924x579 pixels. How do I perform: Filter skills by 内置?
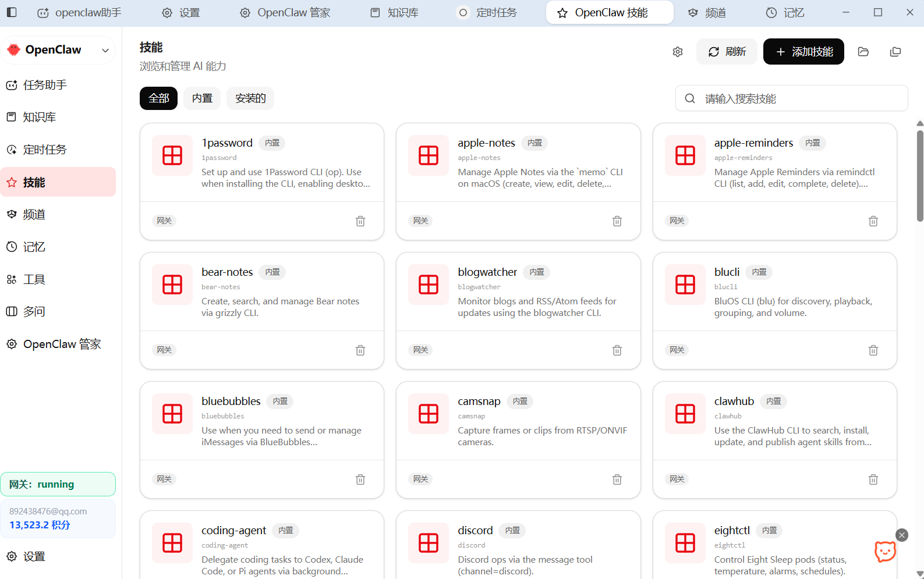pyautogui.click(x=202, y=98)
